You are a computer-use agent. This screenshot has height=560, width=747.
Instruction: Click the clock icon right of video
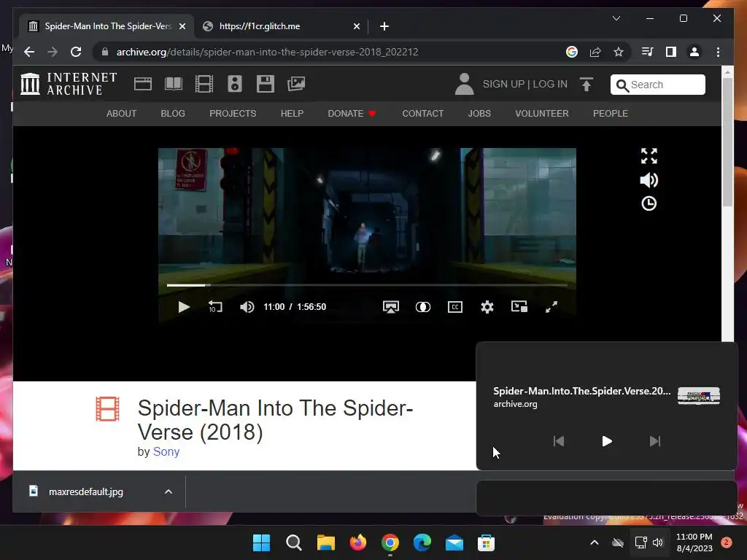[x=649, y=204]
